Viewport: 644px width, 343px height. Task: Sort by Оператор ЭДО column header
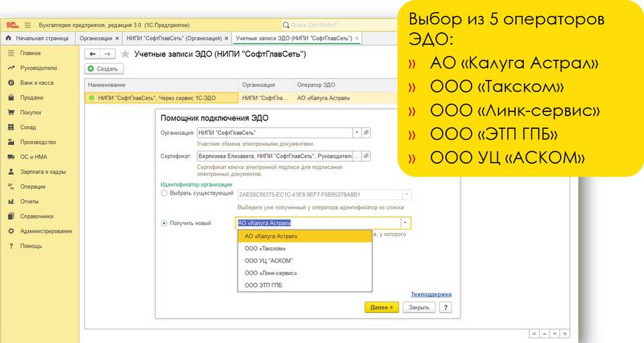click(346, 85)
